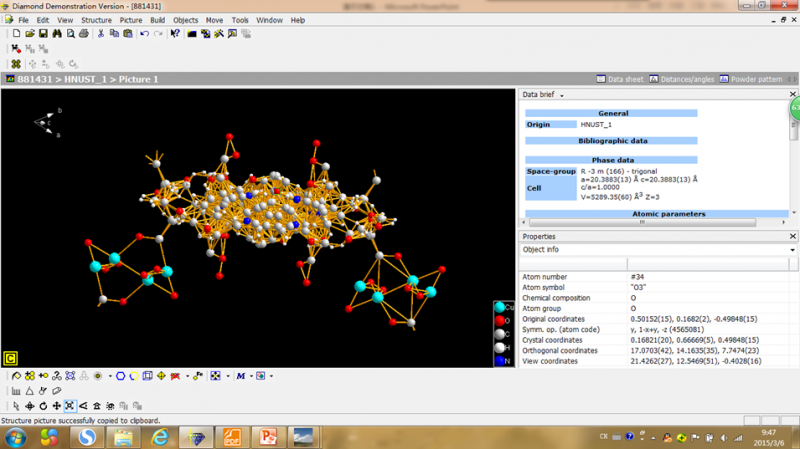Viewport: 800px width, 449px height.
Task: Open dropdown arrow beside the M icon
Action: pyautogui.click(x=249, y=376)
